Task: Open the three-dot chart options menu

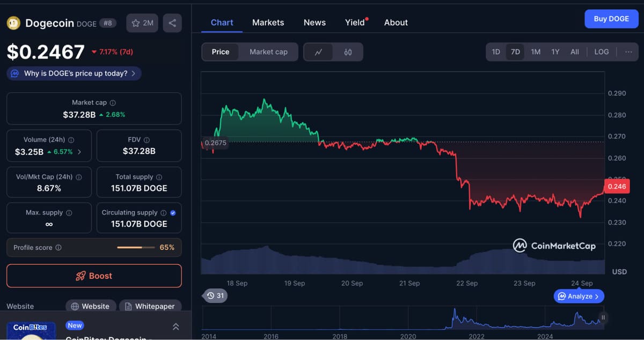Action: click(628, 52)
